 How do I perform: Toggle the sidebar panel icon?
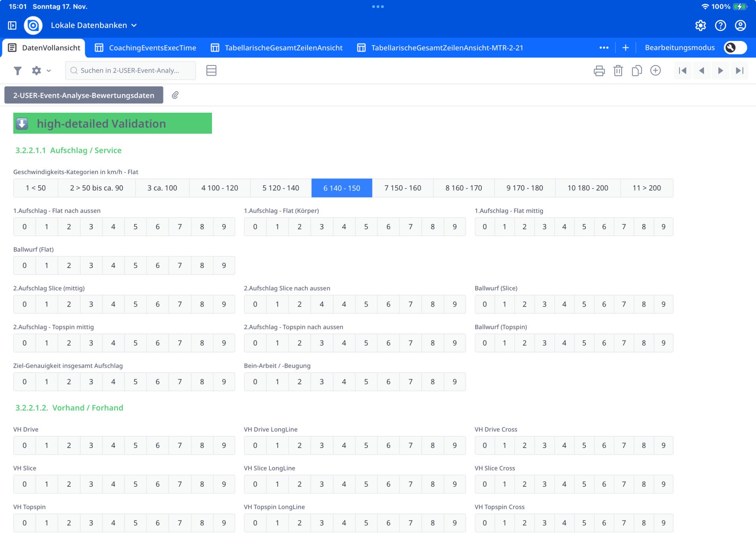tap(12, 25)
